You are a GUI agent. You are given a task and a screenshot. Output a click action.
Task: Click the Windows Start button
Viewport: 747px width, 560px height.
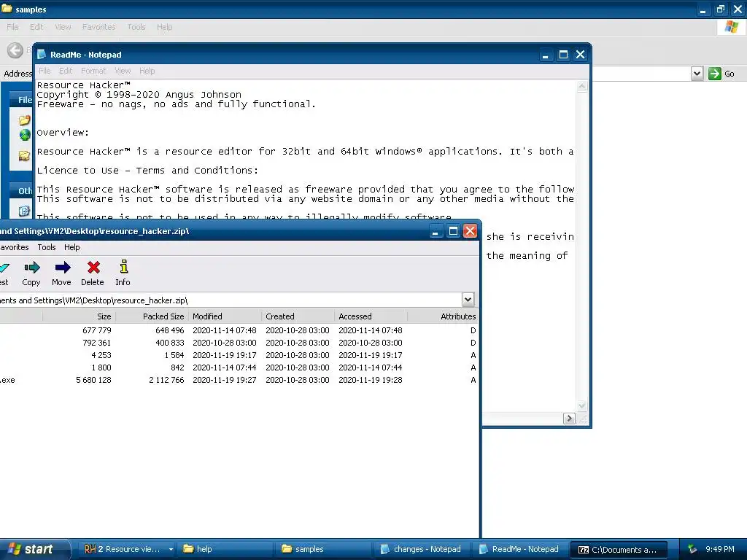[34, 549]
